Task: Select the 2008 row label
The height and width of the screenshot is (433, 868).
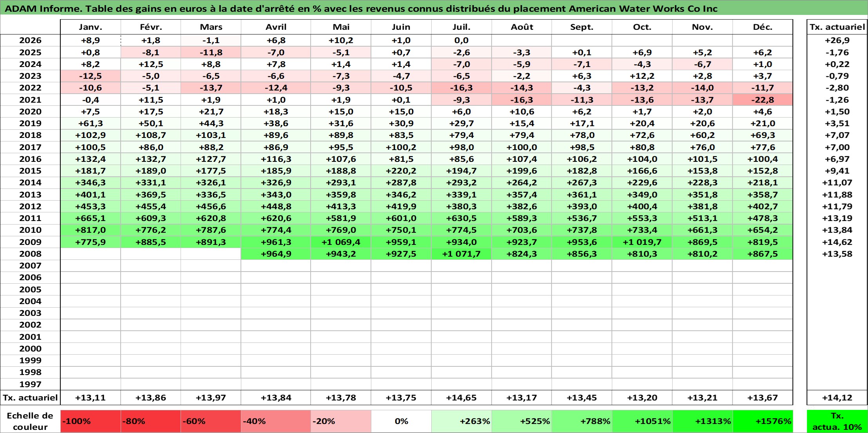Action: [30, 254]
